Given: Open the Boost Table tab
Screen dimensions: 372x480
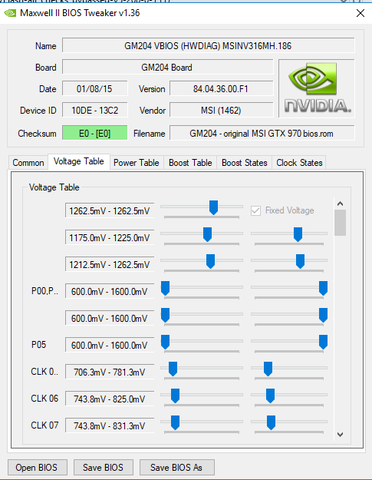Looking at the screenshot, I should tap(190, 163).
